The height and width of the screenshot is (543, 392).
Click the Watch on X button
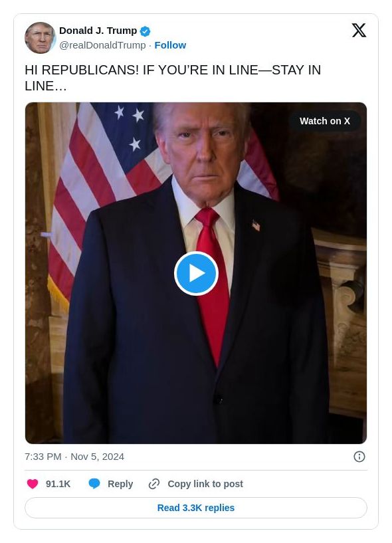click(x=325, y=121)
